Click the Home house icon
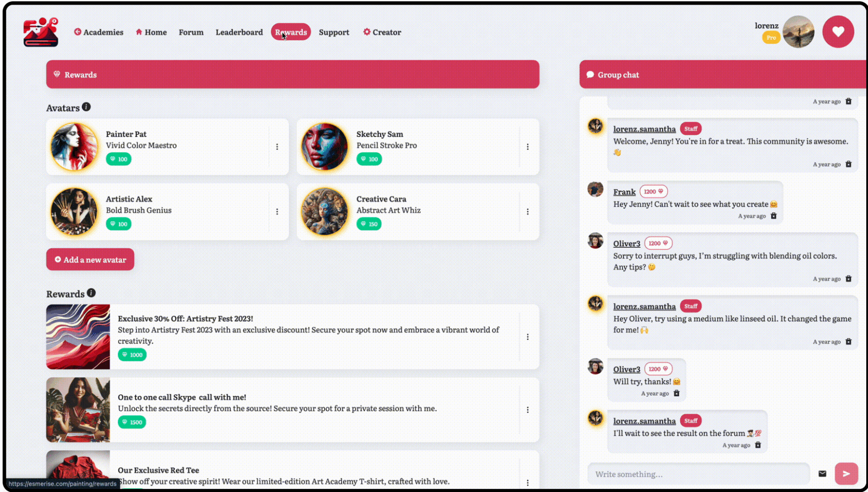Screen dimensions: 868x492 click(139, 32)
